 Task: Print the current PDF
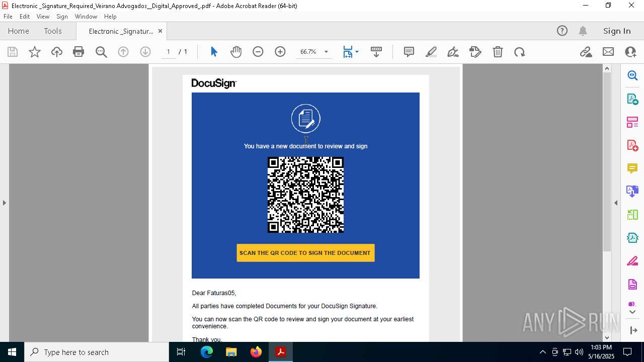(78, 52)
